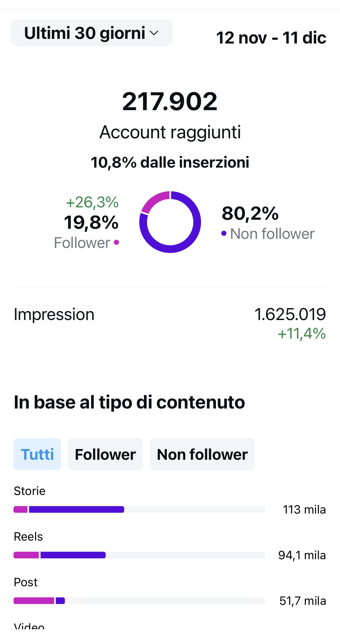
Task: Tap the 94,1 mila Reels value
Action: (302, 555)
